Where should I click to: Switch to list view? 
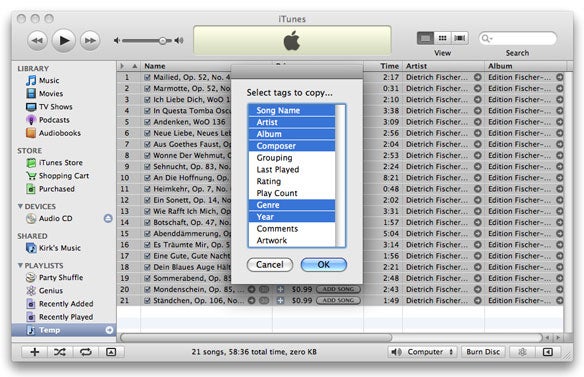coord(425,38)
